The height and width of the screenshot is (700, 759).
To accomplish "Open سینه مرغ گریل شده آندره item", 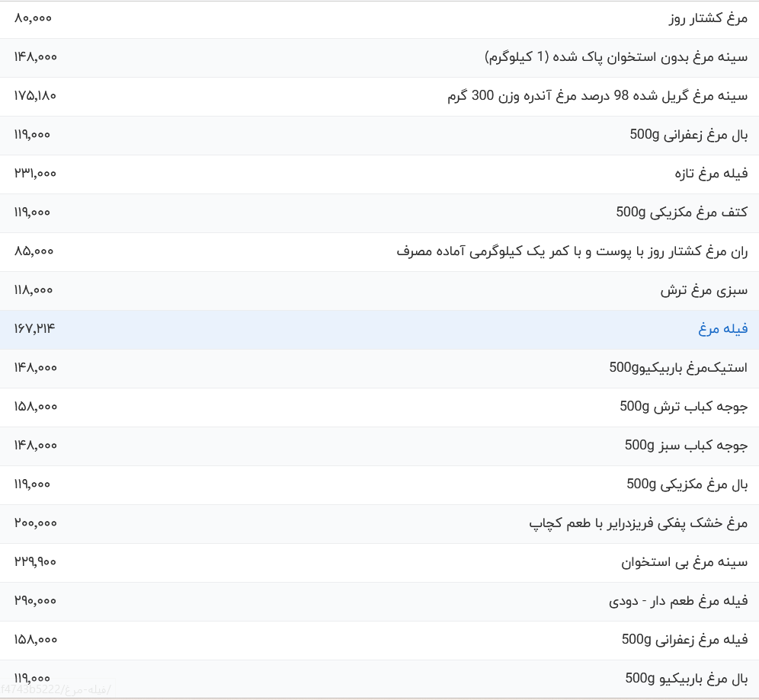I will pyautogui.click(x=597, y=96).
